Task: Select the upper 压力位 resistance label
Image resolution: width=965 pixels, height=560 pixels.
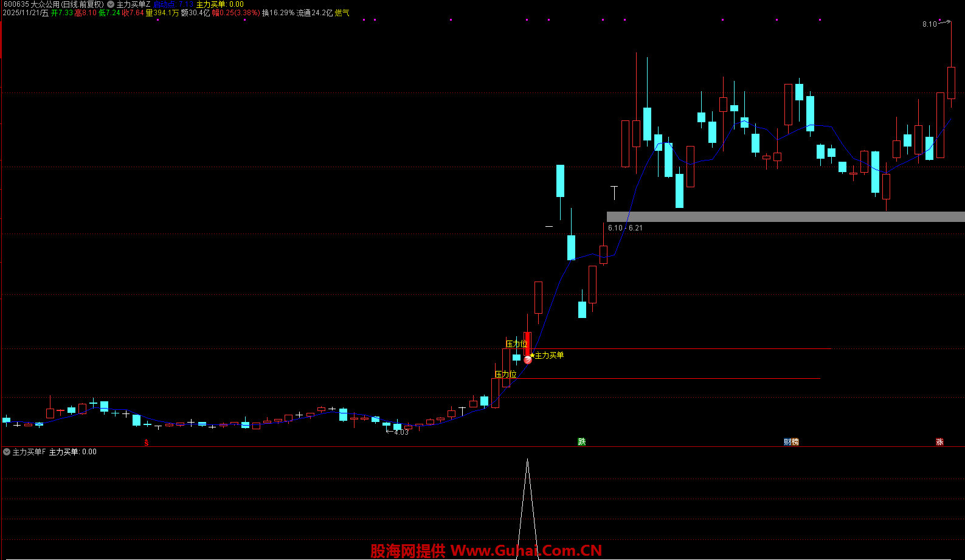Action: pyautogui.click(x=516, y=344)
